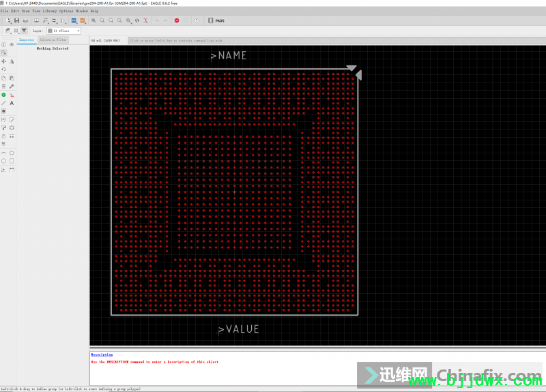Select the Circle tool
Screen dimensions: 546x392
pos(3,161)
